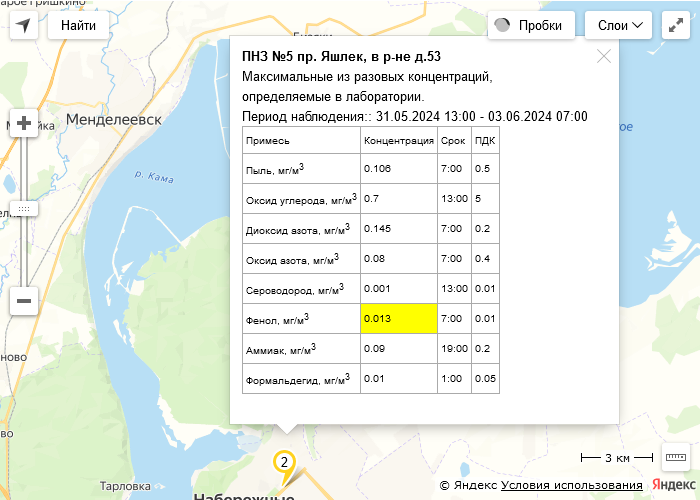Click the Формальдегид time value 1:00
Image resolution: width=700 pixels, height=500 pixels.
pyautogui.click(x=451, y=379)
